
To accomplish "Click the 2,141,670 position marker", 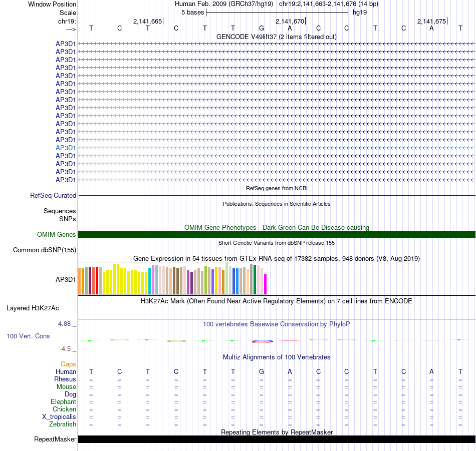I will pos(290,21).
